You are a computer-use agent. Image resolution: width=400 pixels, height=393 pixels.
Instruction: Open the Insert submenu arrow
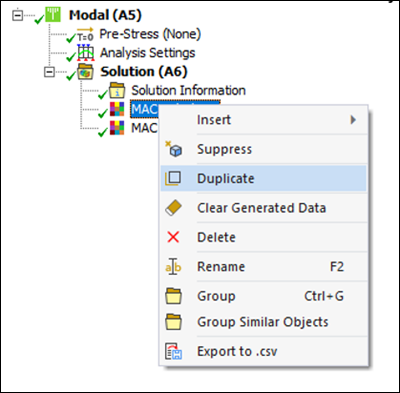353,120
